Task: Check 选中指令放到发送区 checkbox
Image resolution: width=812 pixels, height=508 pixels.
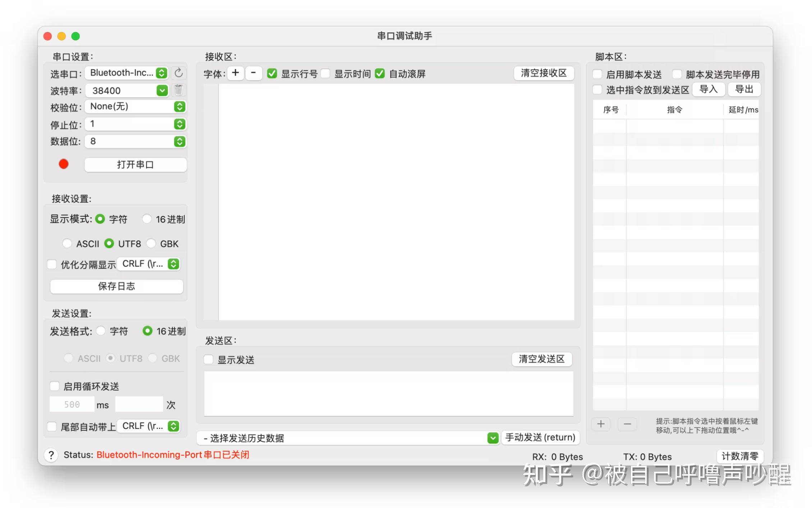Action: tap(597, 89)
